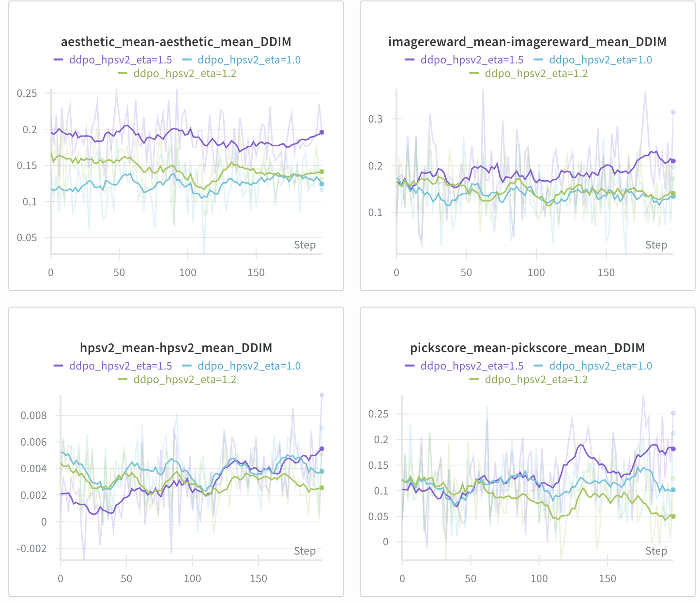The width and height of the screenshot is (700, 603).
Task: Click the imagereward_mean-imagereward_mean_DDIM chart title
Action: pos(527,42)
